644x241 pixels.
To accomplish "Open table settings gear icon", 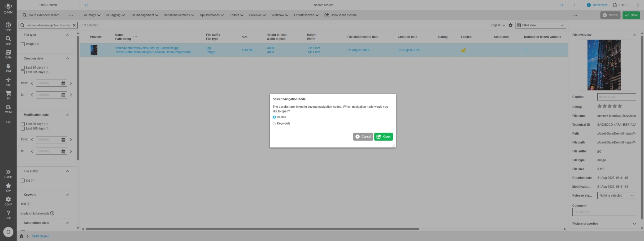I will [x=510, y=25].
